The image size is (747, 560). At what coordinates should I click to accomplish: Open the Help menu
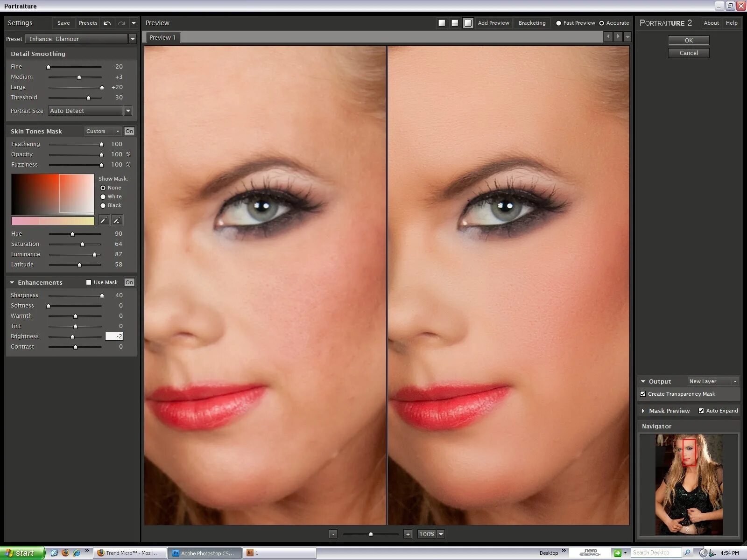click(x=732, y=23)
